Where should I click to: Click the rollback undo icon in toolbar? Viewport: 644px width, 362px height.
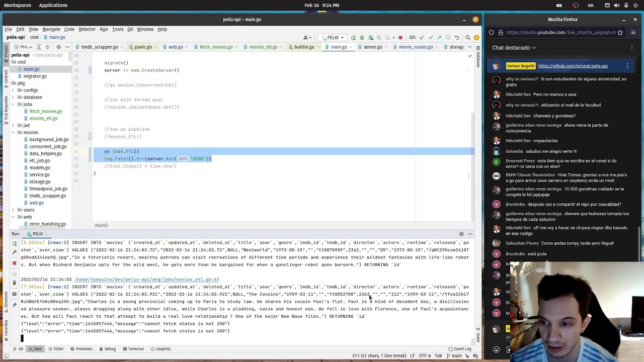click(457, 38)
